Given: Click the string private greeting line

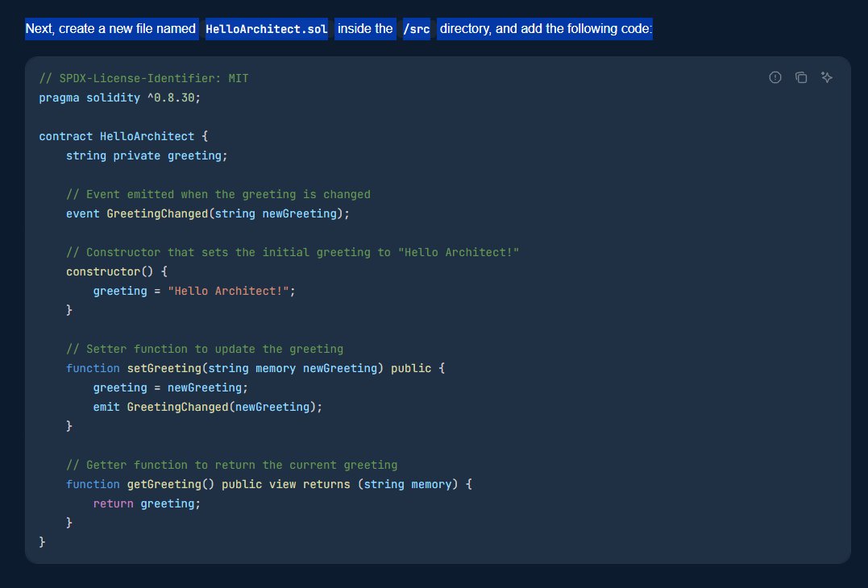Looking at the screenshot, I should (x=147, y=156).
